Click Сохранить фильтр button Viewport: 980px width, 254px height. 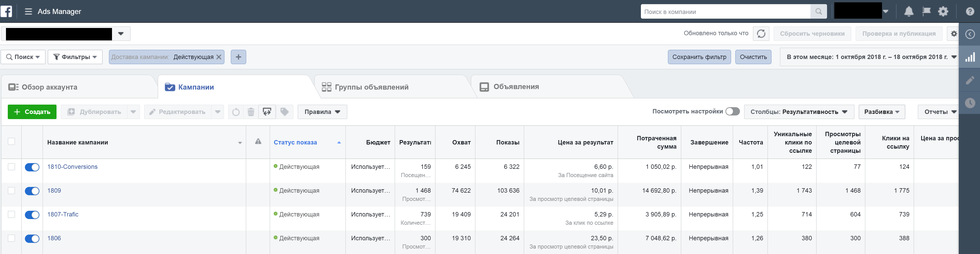coord(699,57)
